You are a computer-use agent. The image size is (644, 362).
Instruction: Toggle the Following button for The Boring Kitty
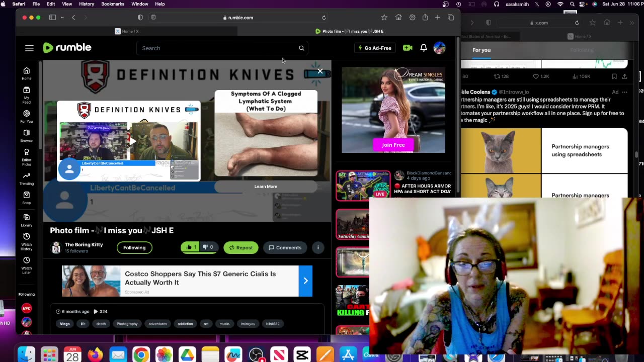(x=134, y=247)
